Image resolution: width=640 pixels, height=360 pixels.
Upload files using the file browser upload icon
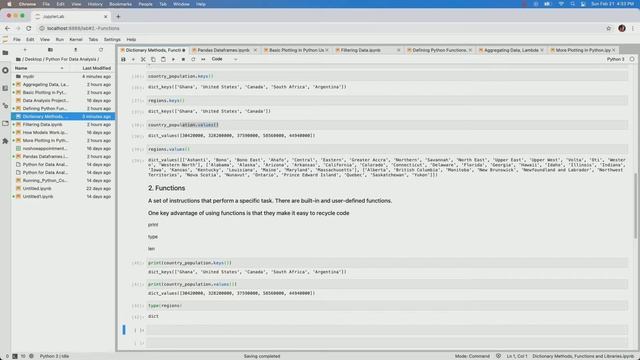pos(76,50)
